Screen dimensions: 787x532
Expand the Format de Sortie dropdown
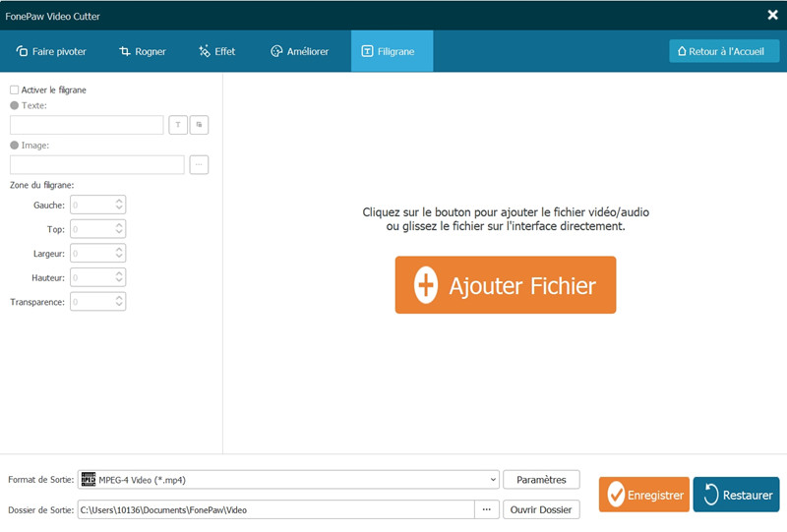coord(492,480)
